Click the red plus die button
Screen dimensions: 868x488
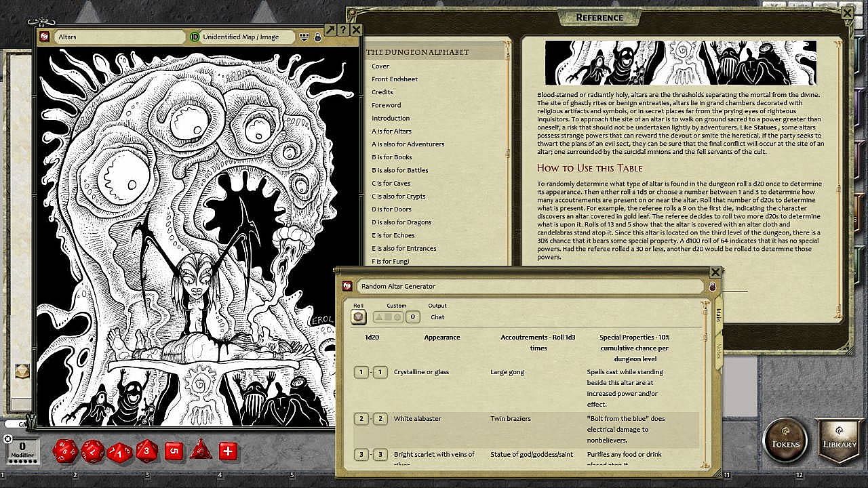228,451
